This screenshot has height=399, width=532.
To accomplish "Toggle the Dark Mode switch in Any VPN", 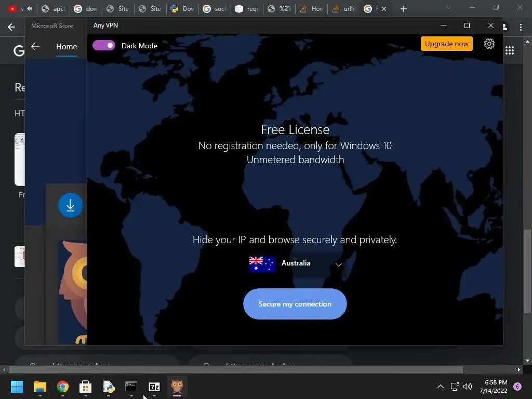I will 104,46.
